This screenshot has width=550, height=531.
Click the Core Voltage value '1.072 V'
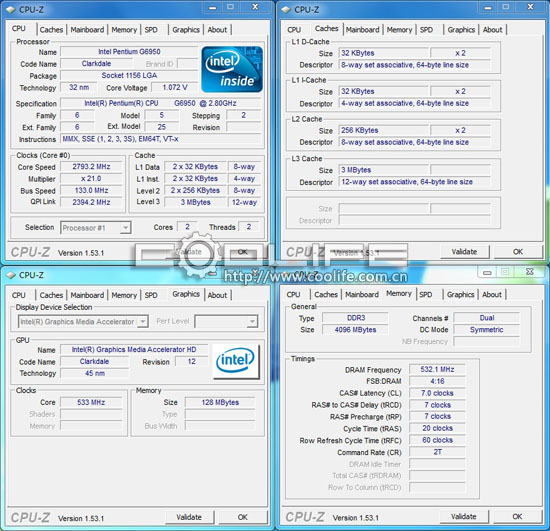click(175, 87)
